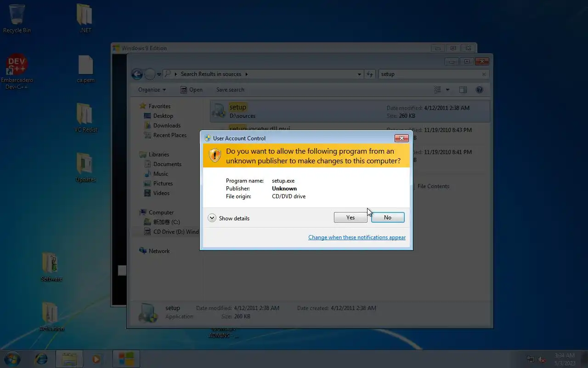The width and height of the screenshot is (588, 368).
Task: Open view options dropdown arrow
Action: tap(447, 90)
